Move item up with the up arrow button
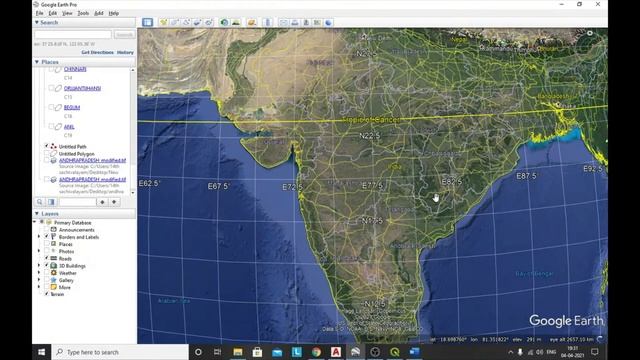Viewport: 640px width, 360px height. [x=102, y=202]
